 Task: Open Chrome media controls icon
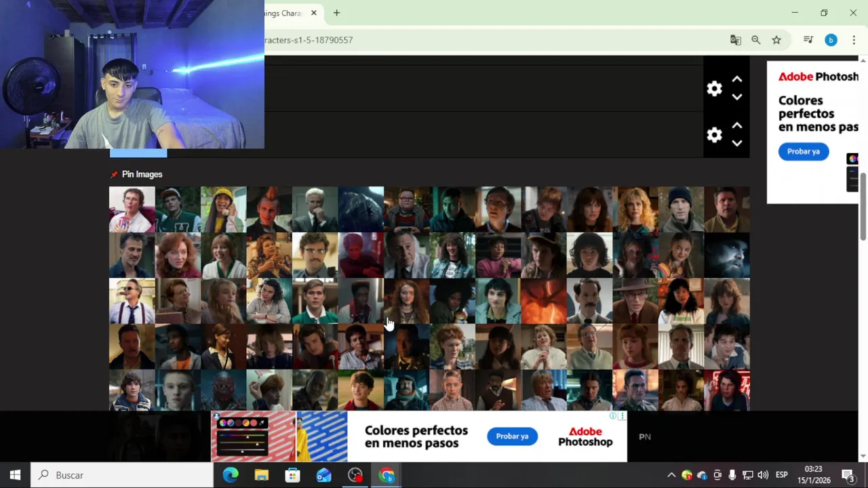[x=808, y=40]
